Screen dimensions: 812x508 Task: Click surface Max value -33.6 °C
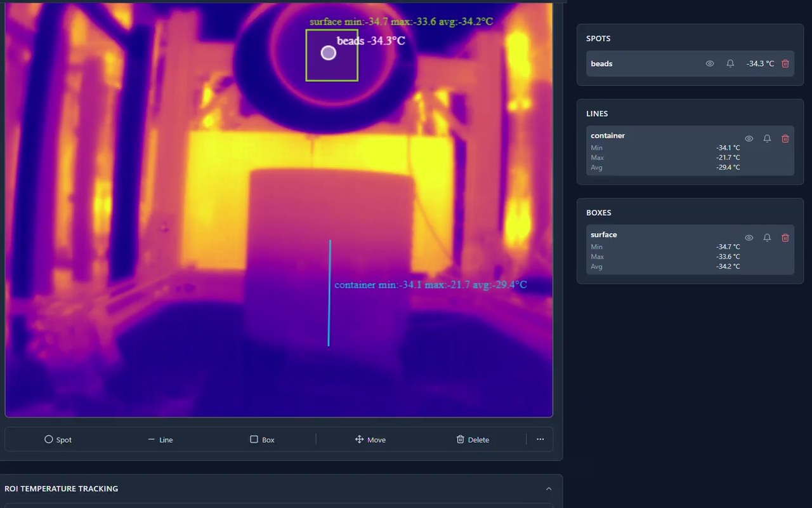[x=728, y=257]
